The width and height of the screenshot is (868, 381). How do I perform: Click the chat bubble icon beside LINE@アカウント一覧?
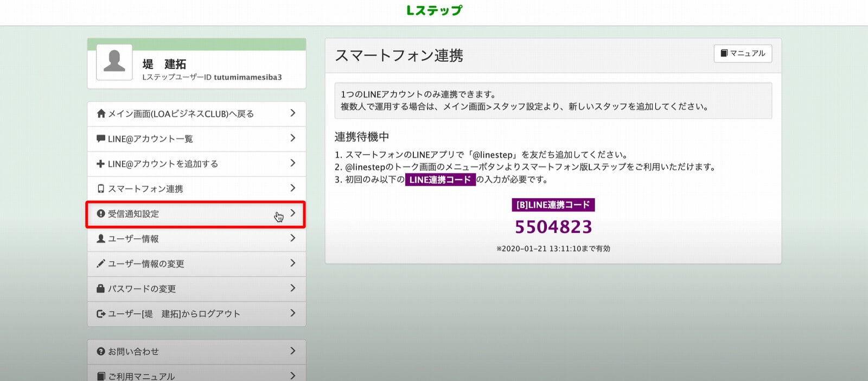pos(101,138)
